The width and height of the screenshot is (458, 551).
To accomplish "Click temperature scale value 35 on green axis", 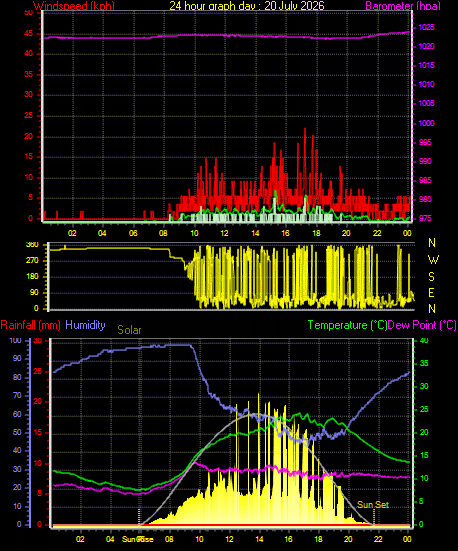I will point(425,364).
